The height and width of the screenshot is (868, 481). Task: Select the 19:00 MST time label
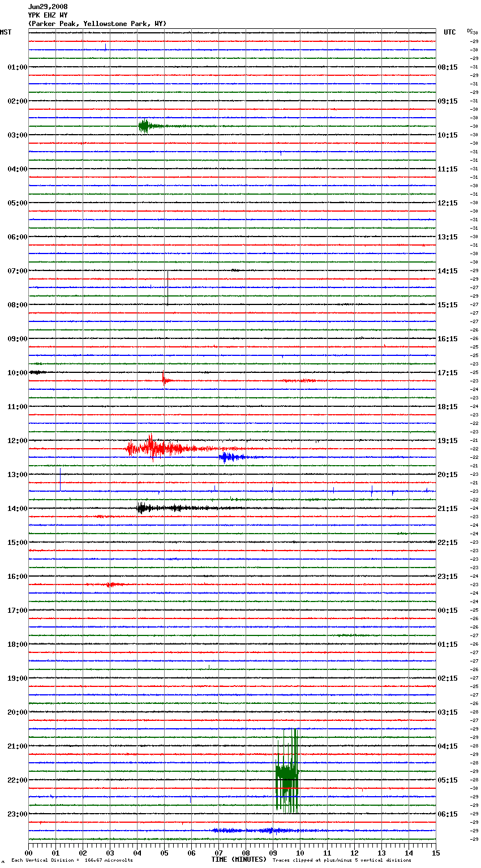[x=17, y=678]
